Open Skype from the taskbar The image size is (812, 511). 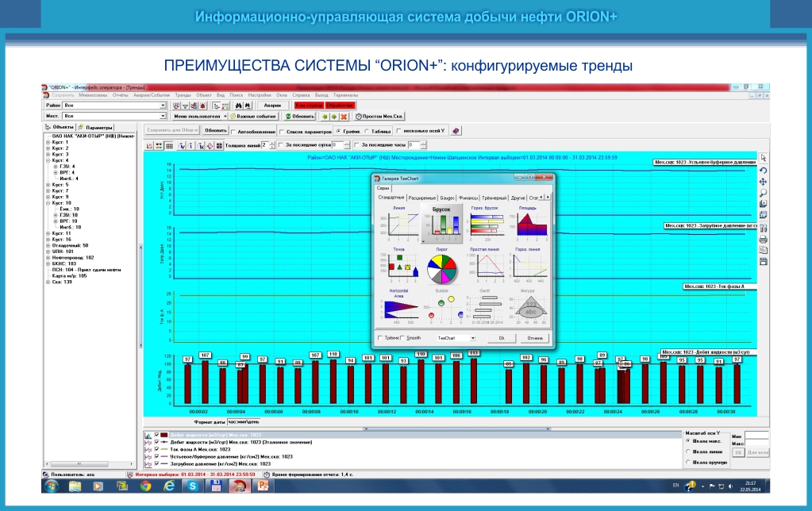pos(193,486)
